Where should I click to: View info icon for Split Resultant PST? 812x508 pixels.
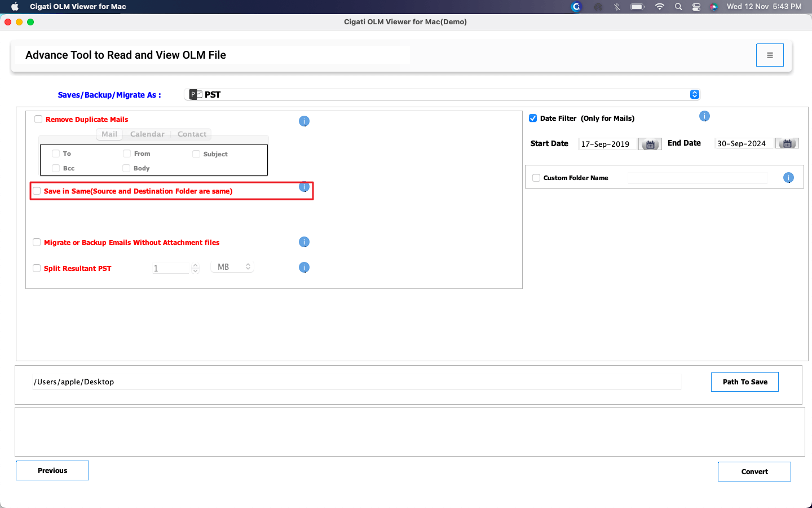click(x=304, y=268)
